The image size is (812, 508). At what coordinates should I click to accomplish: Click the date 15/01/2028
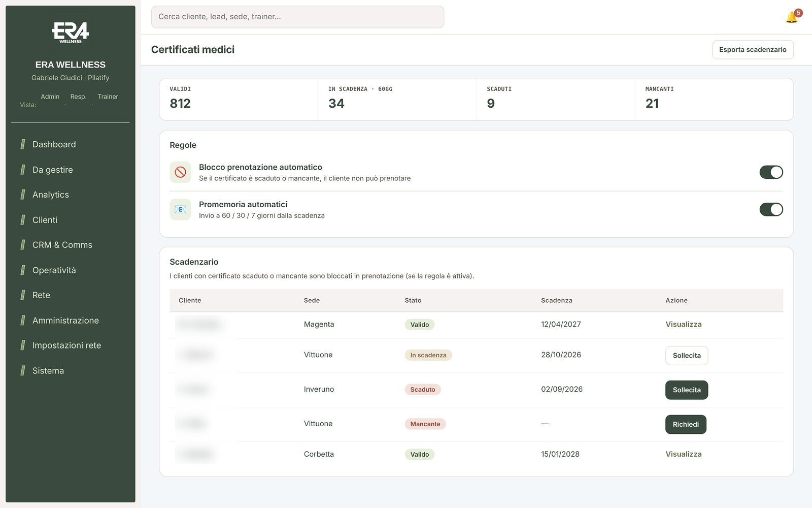(560, 454)
